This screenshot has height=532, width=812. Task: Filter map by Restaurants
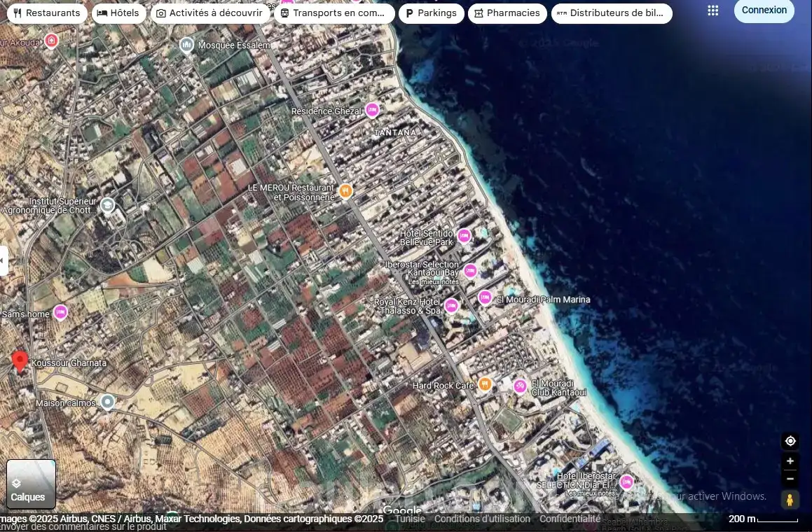point(47,13)
